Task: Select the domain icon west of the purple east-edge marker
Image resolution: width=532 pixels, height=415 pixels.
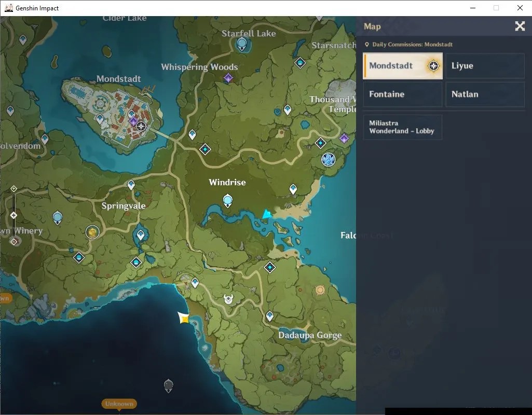Action: (320, 143)
